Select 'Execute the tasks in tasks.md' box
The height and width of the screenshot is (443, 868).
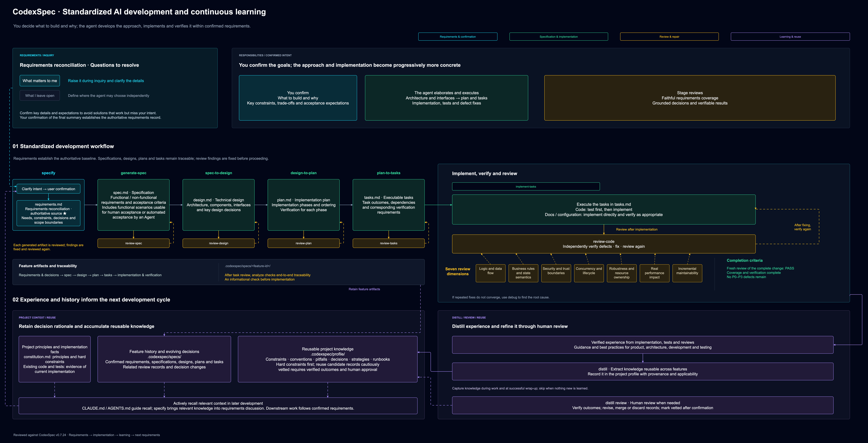[x=604, y=209]
